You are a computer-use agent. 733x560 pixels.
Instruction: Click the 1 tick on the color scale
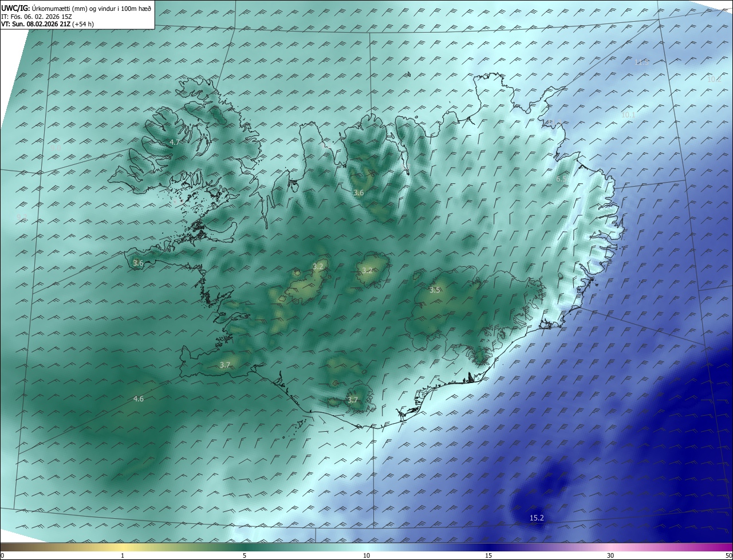tap(123, 555)
